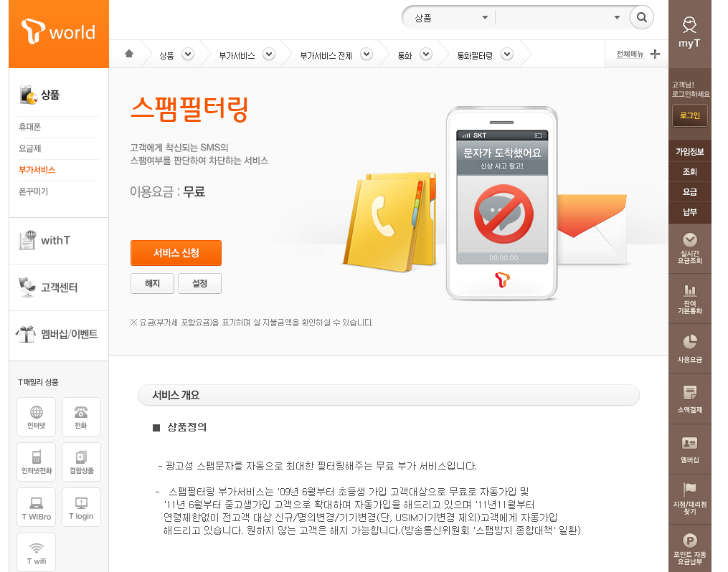Open 고객센터 section in sidebar
This screenshot has width=728, height=572.
click(48, 287)
